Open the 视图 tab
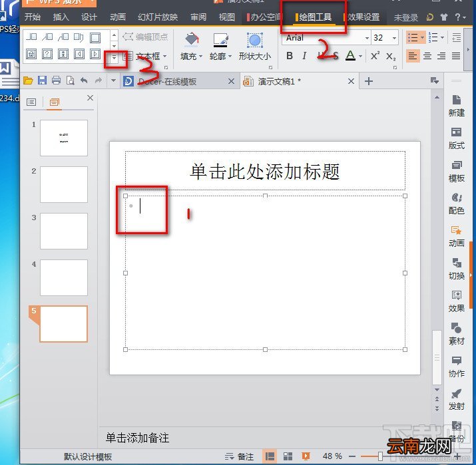The width and height of the screenshot is (476, 465). pyautogui.click(x=227, y=17)
